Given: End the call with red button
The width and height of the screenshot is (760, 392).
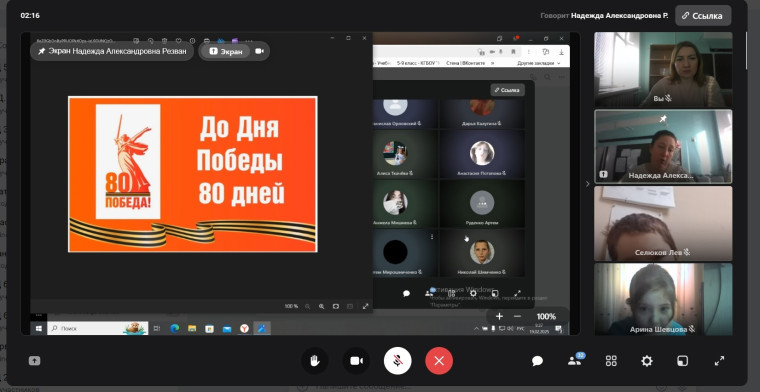Looking at the screenshot, I should point(439,361).
